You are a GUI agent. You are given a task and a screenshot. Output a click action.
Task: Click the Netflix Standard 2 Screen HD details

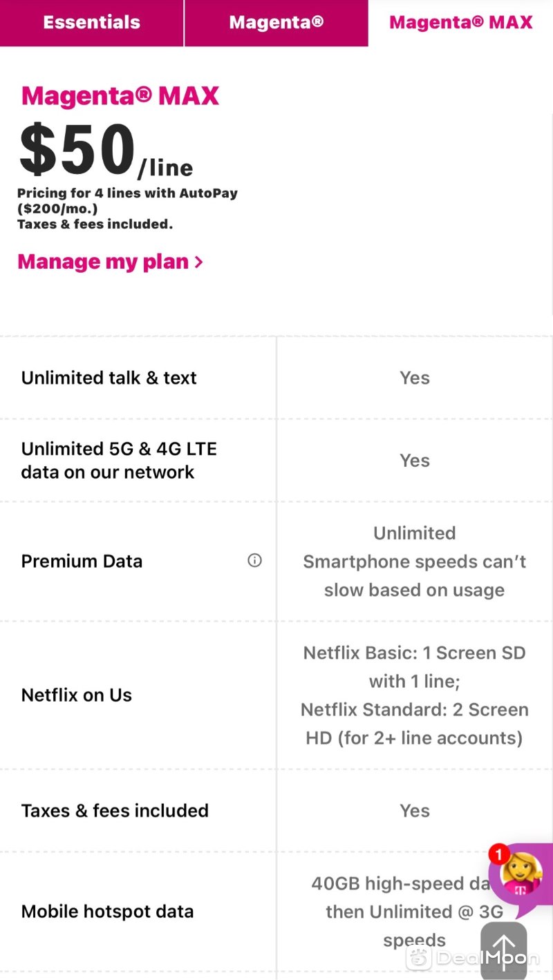coord(415,724)
